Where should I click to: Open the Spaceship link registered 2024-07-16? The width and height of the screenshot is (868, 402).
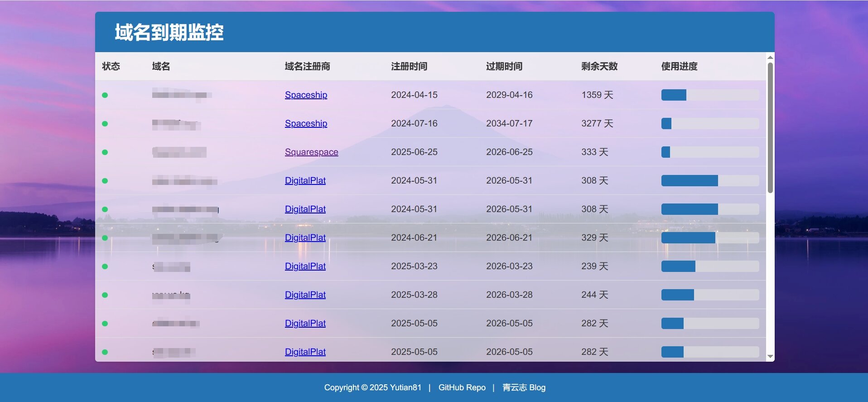pos(306,124)
